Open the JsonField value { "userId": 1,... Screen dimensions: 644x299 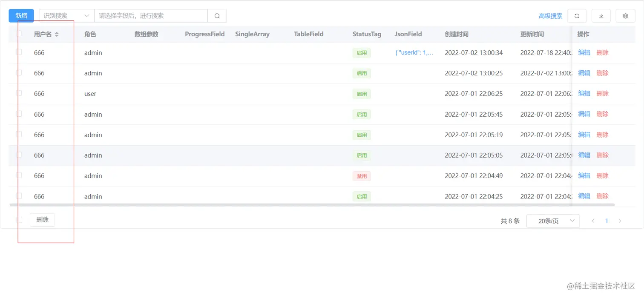coord(414,53)
